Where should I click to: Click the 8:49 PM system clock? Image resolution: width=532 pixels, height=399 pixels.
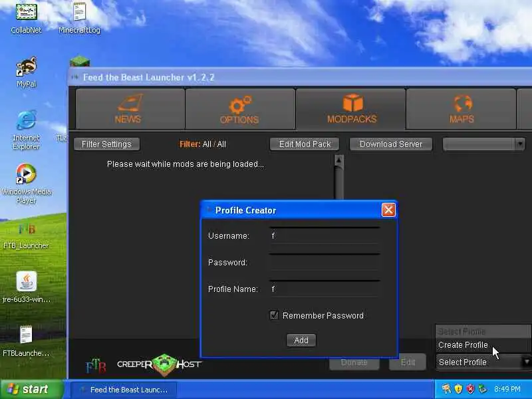pos(507,389)
